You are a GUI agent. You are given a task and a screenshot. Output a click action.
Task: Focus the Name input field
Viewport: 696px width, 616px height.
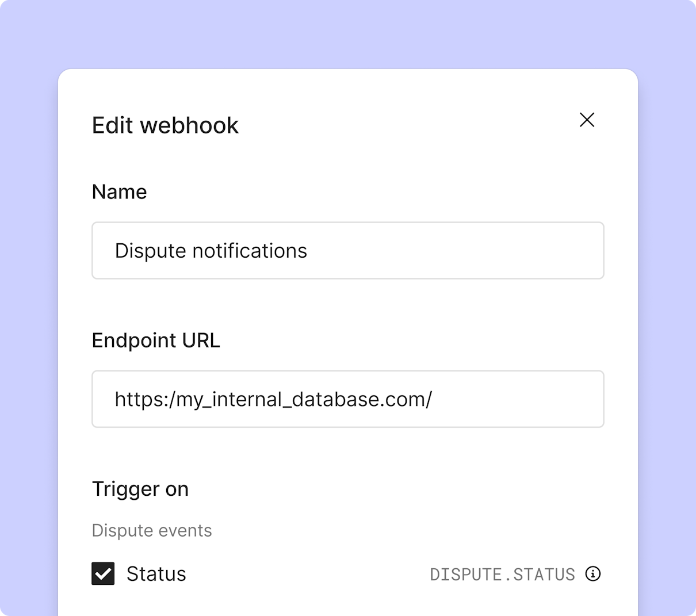click(x=348, y=251)
